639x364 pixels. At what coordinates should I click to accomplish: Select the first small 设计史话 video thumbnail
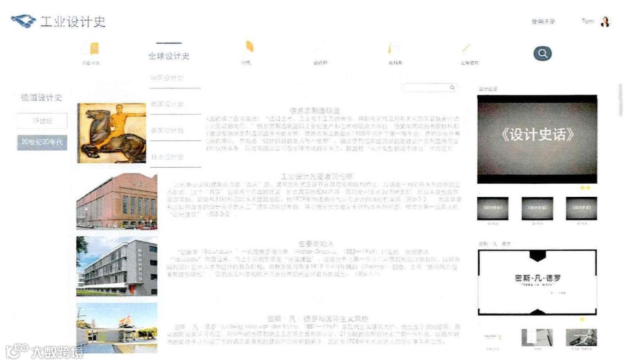pos(492,208)
